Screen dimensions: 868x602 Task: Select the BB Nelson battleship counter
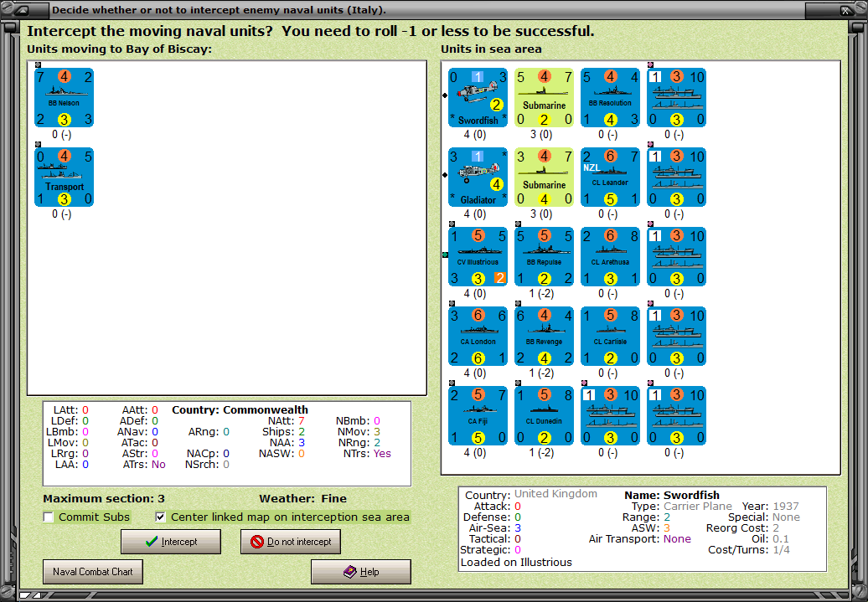pyautogui.click(x=65, y=97)
